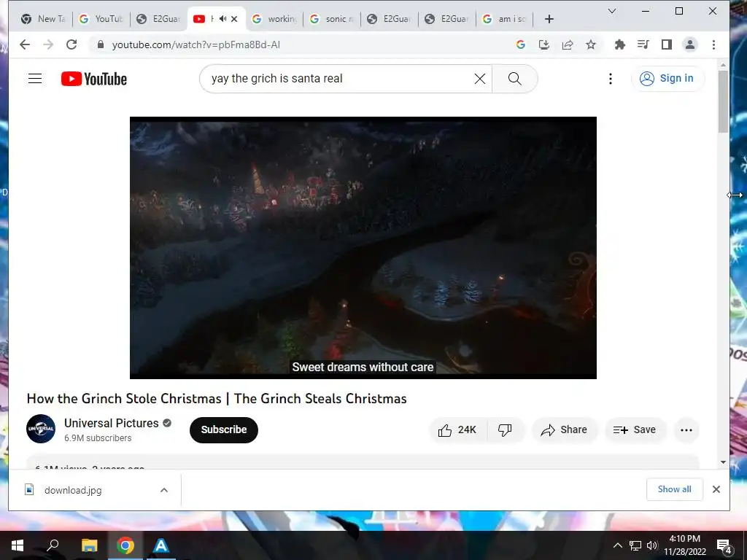The image size is (747, 560).
Task: Open more actions ellipsis under video
Action: (686, 430)
